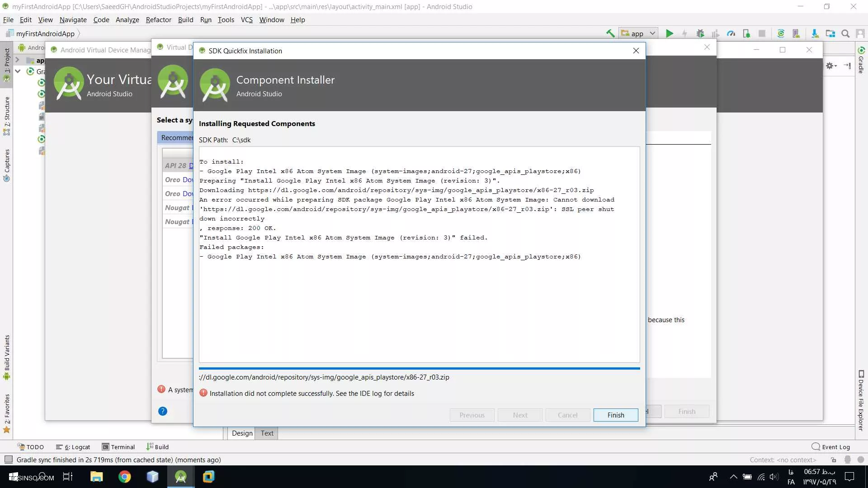Open Build Variants side tab
Image resolution: width=868 pixels, height=488 pixels.
coord(7,357)
